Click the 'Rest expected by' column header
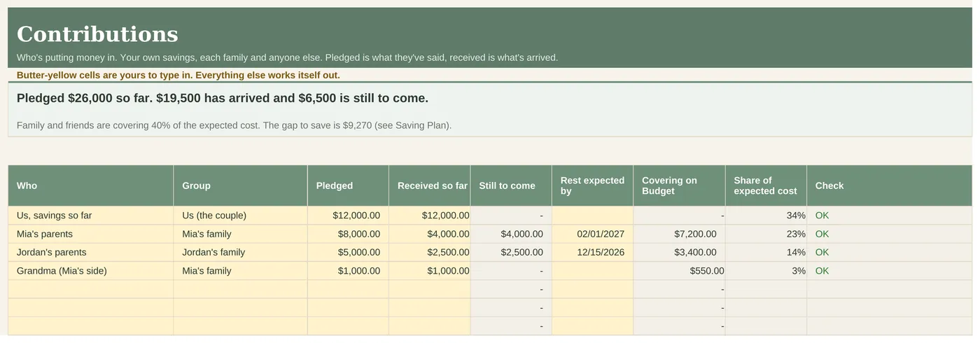This screenshot has width=980, height=343. click(593, 185)
